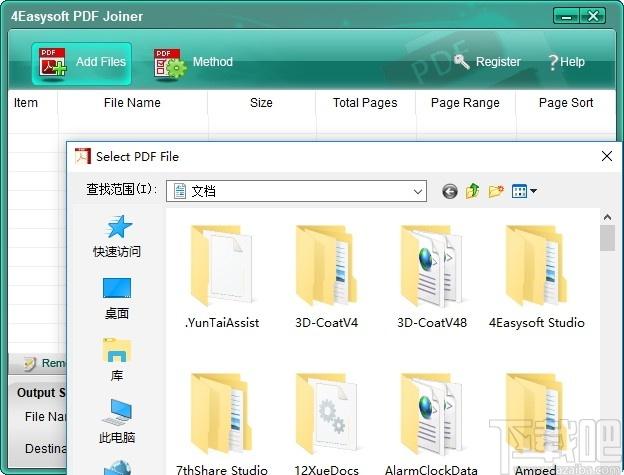Go back to the last folder visited
Image resolution: width=624 pixels, height=475 pixels.
tap(450, 191)
